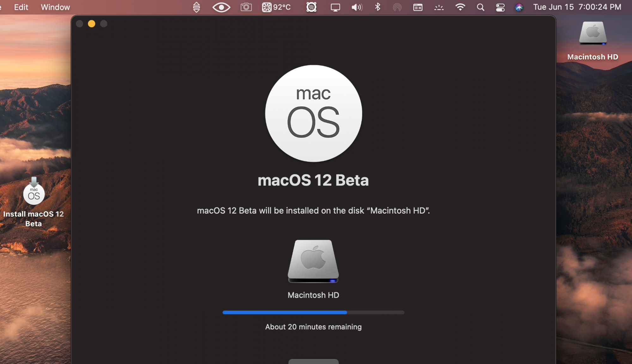This screenshot has width=632, height=364.
Task: Open the Window menu
Action: [x=55, y=7]
